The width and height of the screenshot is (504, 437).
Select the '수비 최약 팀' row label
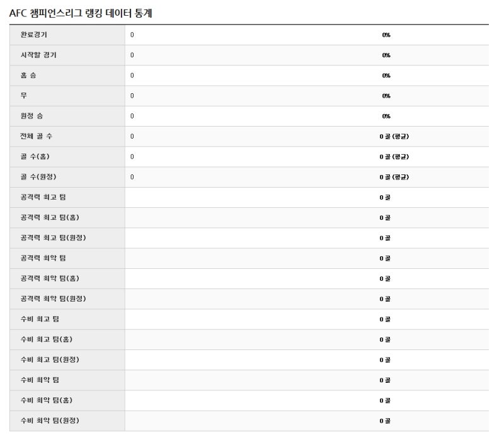tap(40, 380)
